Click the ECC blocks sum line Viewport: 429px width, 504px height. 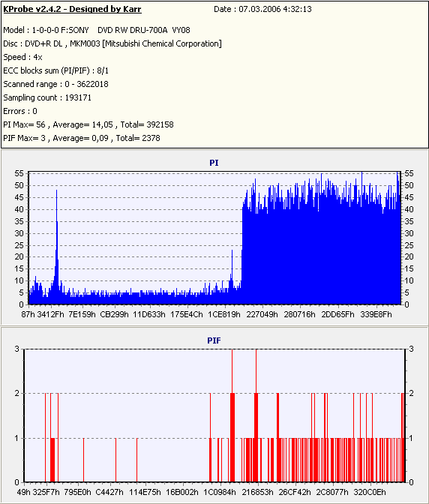point(56,70)
